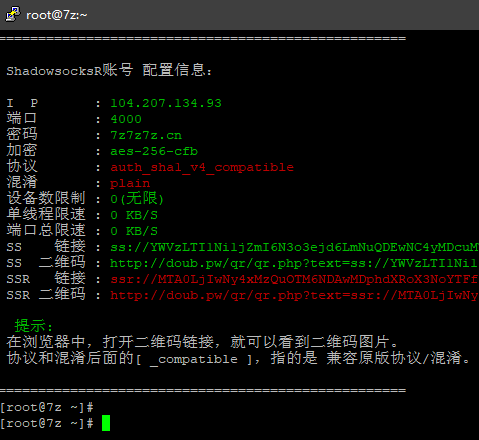479x440 pixels.
Task: Click the window title root@7z:~
Action: (x=57, y=15)
